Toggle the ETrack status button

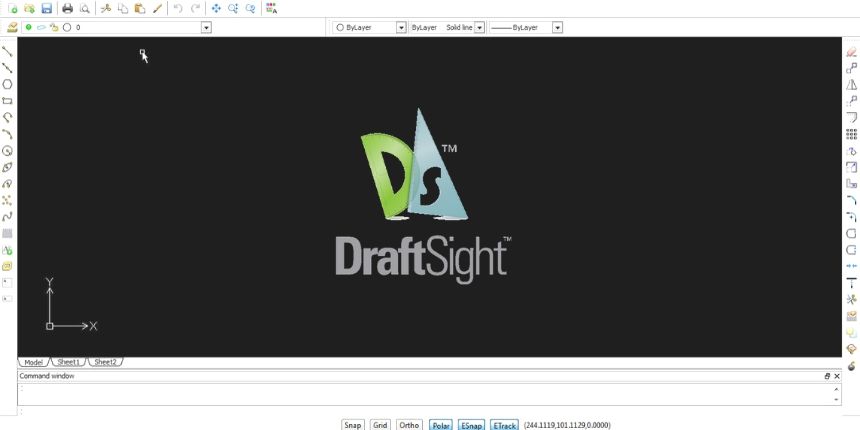tap(505, 425)
